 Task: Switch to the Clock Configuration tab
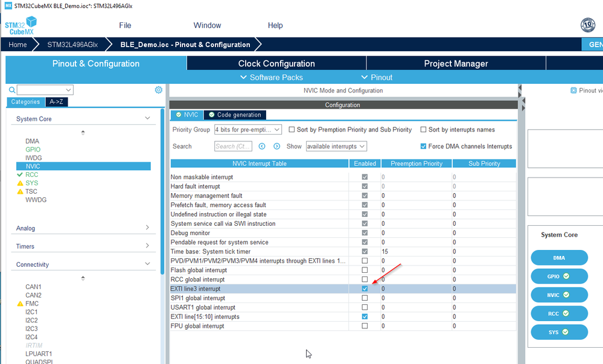(x=276, y=63)
